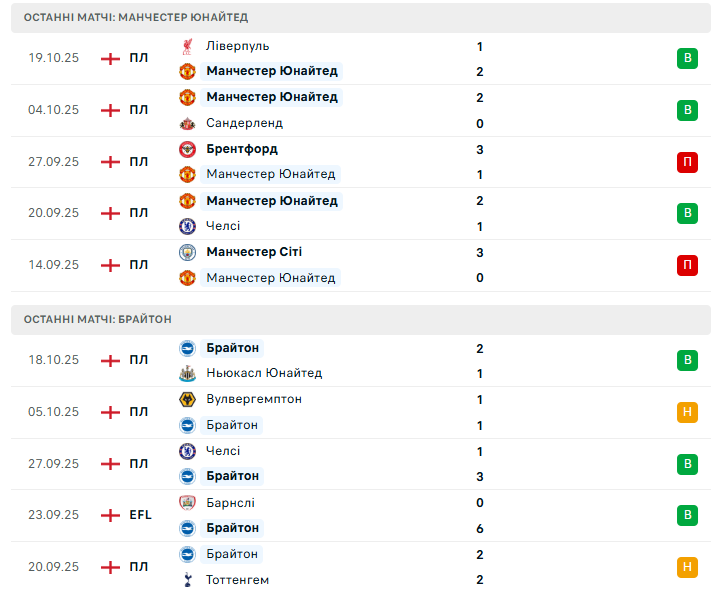
Task: Click the green win badge for Liverpool match
Action: (x=687, y=58)
